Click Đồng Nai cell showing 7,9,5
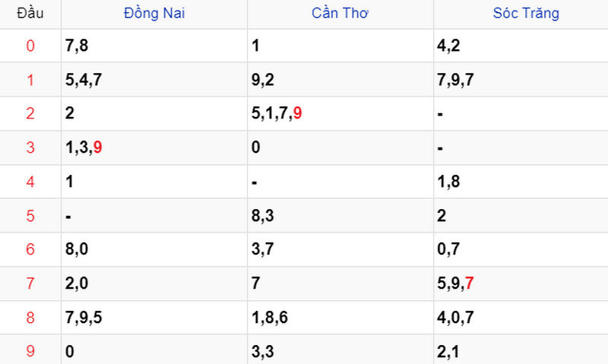 (x=154, y=318)
